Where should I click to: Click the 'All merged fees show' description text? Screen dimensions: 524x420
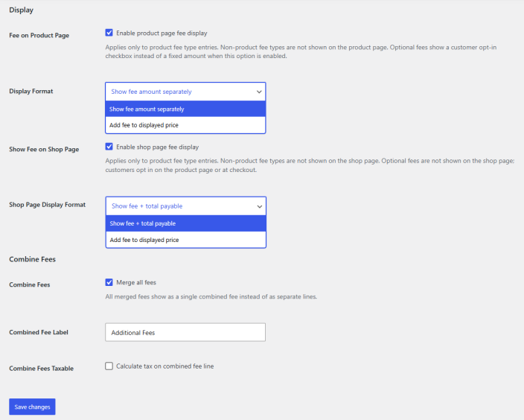click(x=211, y=296)
